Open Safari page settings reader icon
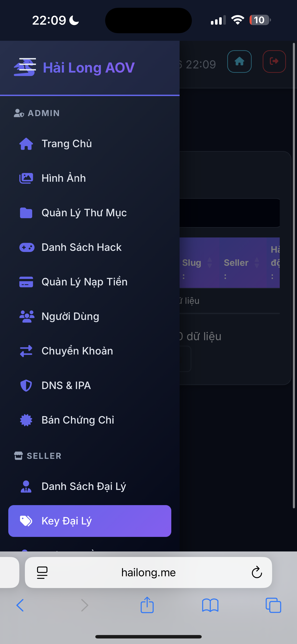Image resolution: width=297 pixels, height=644 pixels. pos(42,572)
